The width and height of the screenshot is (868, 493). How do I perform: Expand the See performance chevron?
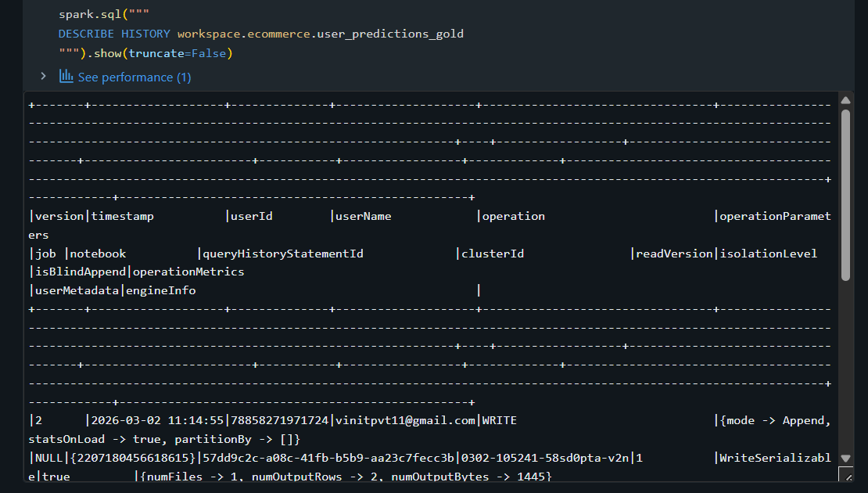(x=43, y=77)
